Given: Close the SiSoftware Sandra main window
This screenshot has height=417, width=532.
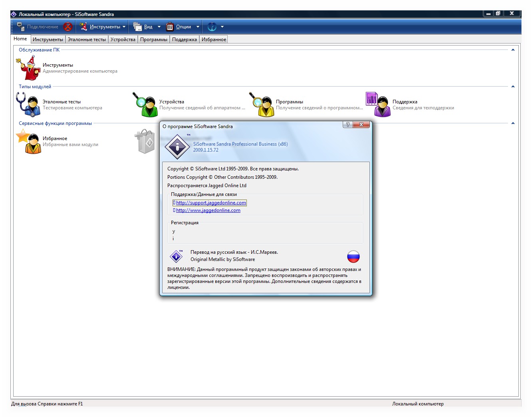Looking at the screenshot, I should tap(512, 13).
